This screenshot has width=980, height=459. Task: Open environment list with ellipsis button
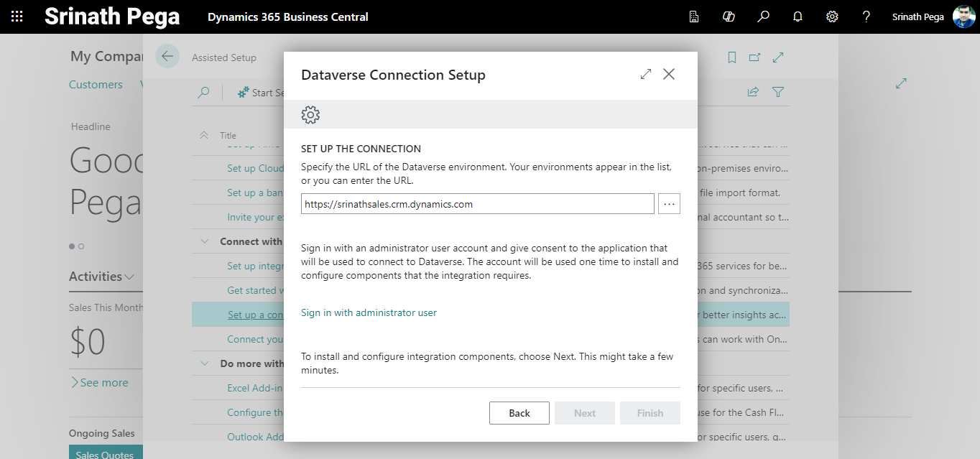coord(669,204)
